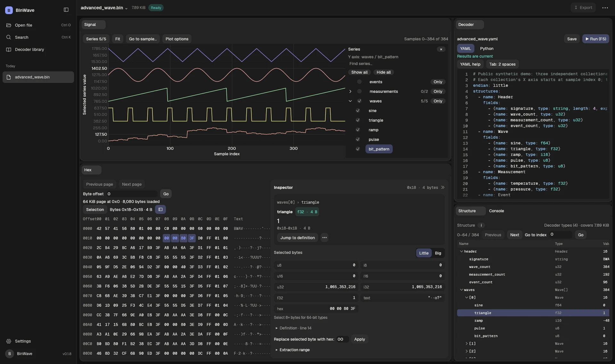
Task: Toggle visibility of the measurements series
Action: [x=359, y=92]
